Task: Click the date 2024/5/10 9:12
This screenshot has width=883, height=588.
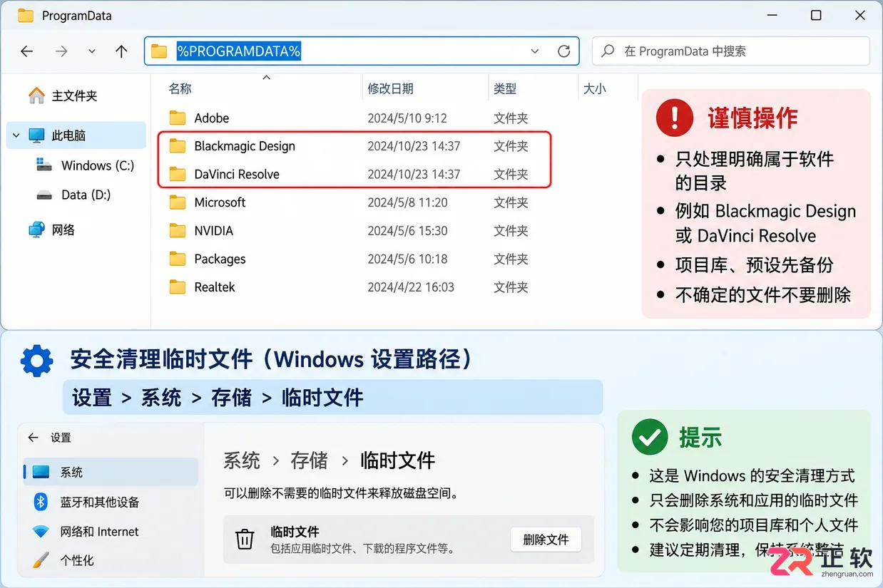Action: point(407,118)
